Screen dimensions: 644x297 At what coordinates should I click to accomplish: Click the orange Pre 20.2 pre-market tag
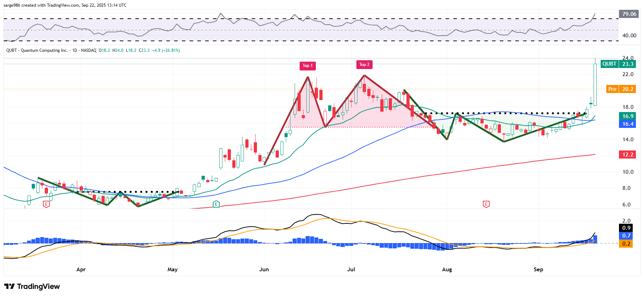coord(621,89)
